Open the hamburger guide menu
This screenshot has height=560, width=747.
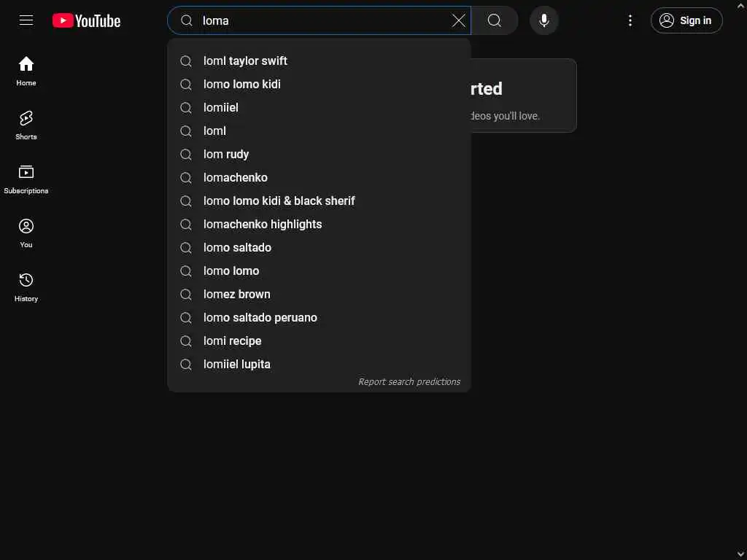click(26, 20)
